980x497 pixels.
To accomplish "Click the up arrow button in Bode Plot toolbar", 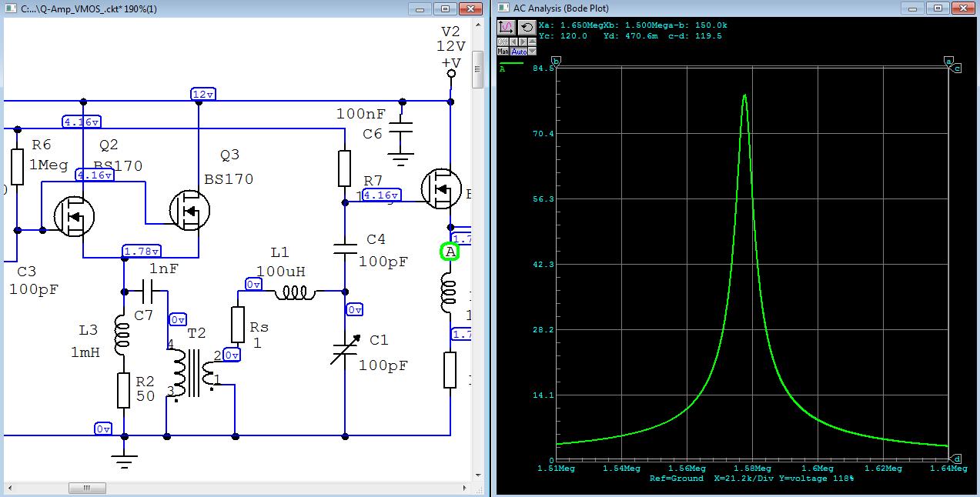I will [x=532, y=42].
